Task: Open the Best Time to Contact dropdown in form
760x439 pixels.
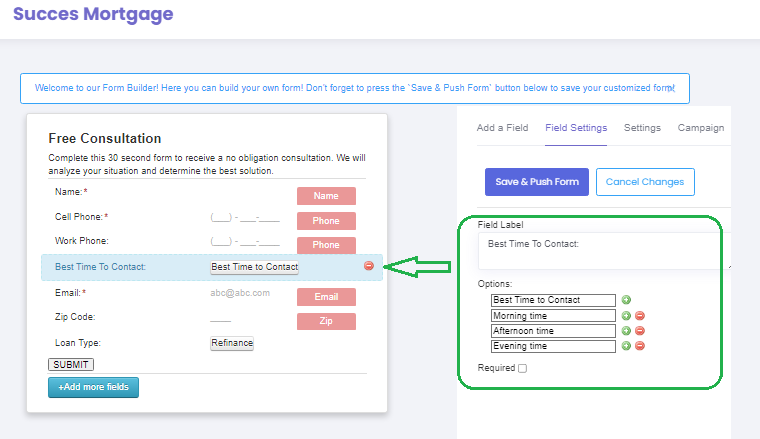Action: pyautogui.click(x=254, y=267)
